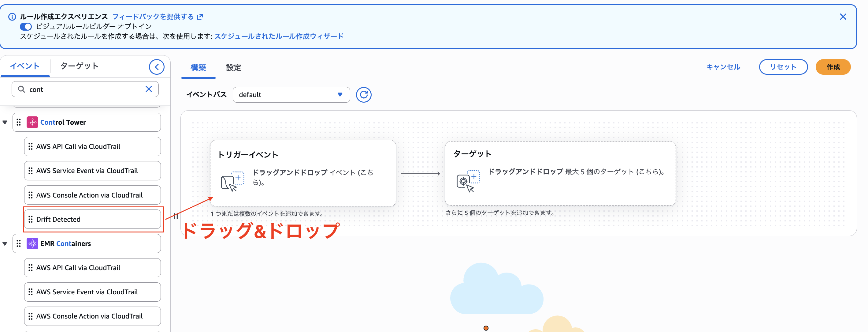Click the drag handle on Drift Detected
The height and width of the screenshot is (332, 868).
pyautogui.click(x=31, y=219)
